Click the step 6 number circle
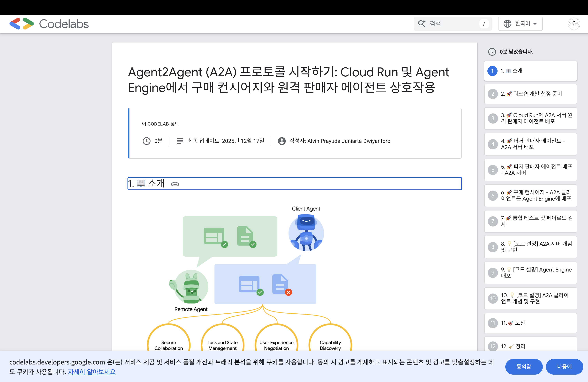 tap(493, 195)
